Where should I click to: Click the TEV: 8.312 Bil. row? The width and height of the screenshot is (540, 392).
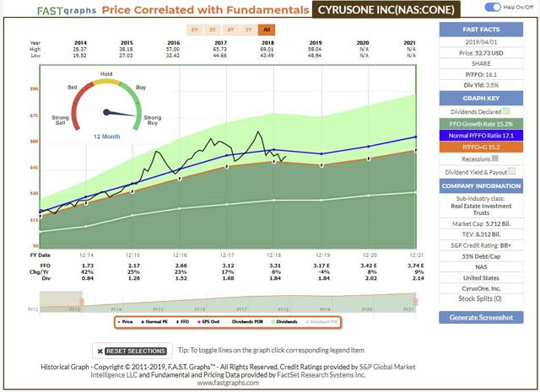tap(481, 234)
